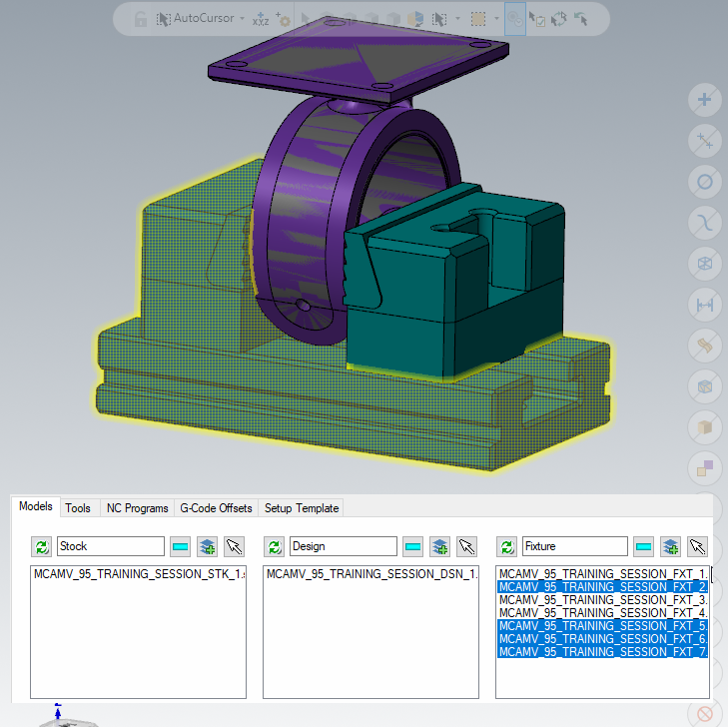Select MCAMV_95_TRAINING_SESSION_FXT_4 fixture entry
This screenshot has width=728, height=727.
tap(602, 613)
